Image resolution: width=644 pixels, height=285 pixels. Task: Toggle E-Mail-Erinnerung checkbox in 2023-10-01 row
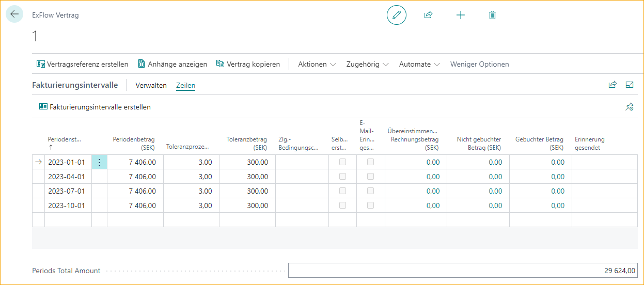[x=370, y=205]
